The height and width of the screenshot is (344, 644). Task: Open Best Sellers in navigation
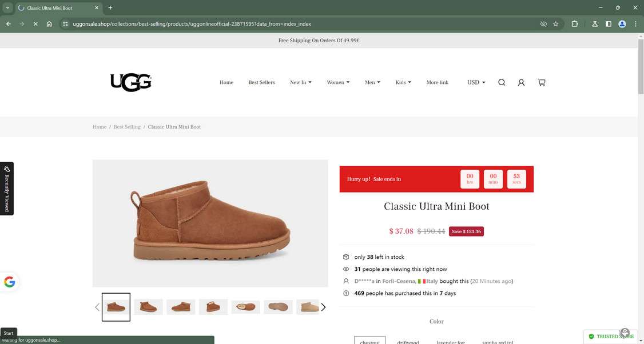(x=261, y=82)
